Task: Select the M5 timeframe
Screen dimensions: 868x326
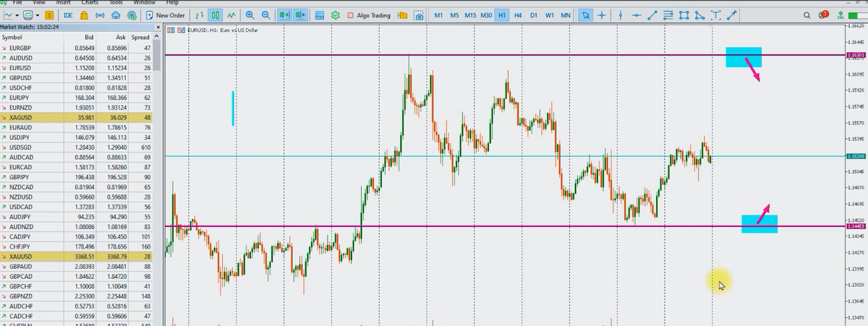Action: click(x=454, y=15)
